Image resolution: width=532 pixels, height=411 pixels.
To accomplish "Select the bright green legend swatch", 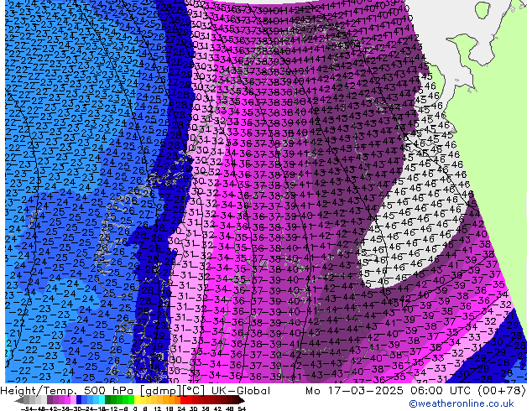I will click(131, 400).
